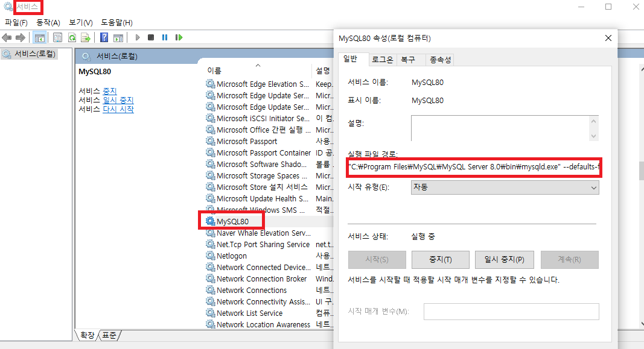
Task: Toggle the console tree pane icon
Action: [x=40, y=38]
